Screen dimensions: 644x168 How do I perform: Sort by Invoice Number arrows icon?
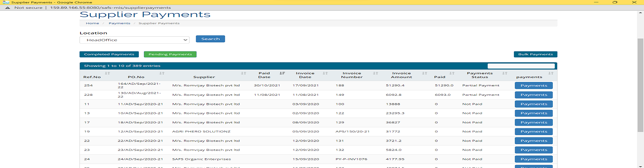[375, 73]
